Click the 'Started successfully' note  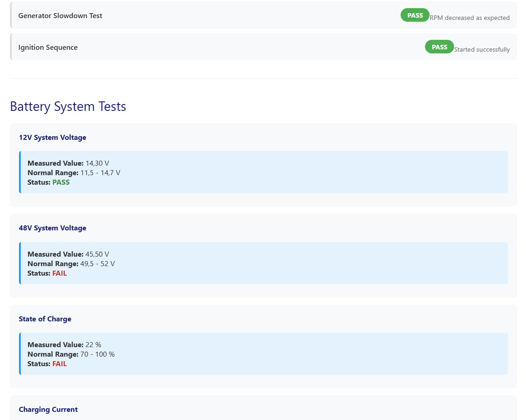[482, 50]
